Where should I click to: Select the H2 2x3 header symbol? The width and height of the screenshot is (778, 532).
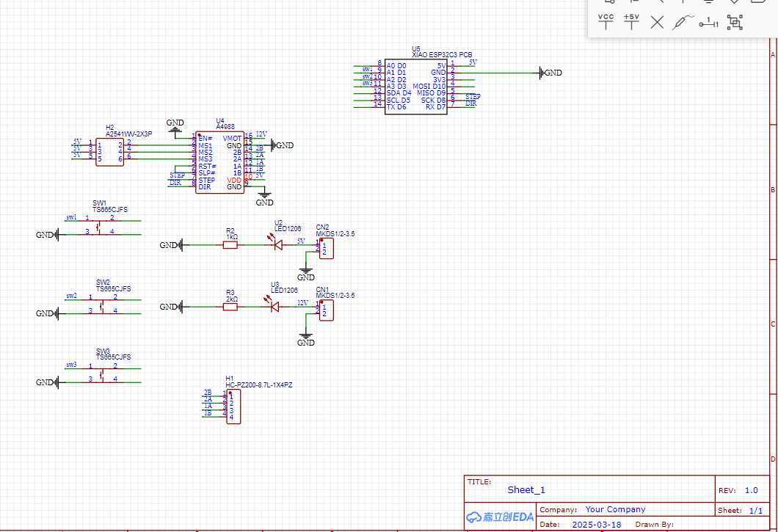click(109, 152)
